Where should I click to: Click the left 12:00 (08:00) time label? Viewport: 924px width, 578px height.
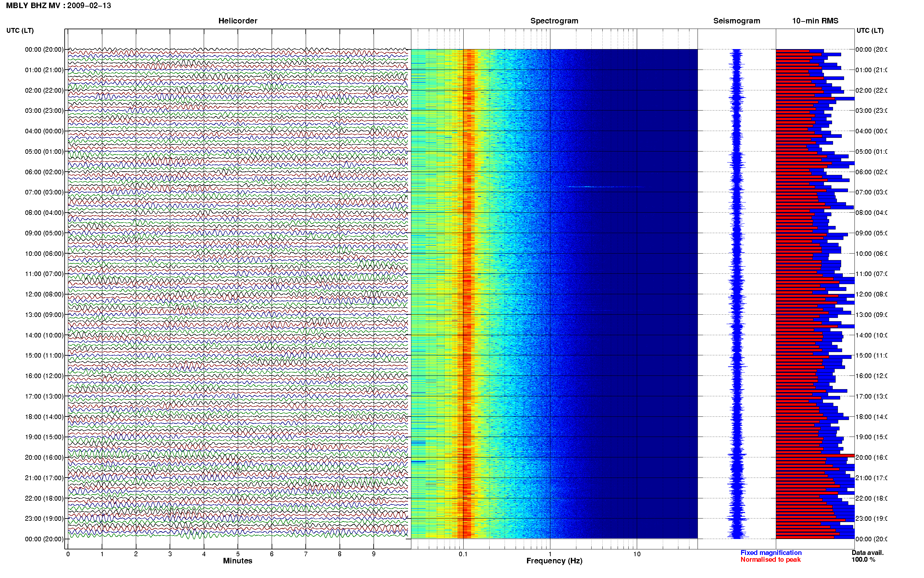tap(44, 294)
